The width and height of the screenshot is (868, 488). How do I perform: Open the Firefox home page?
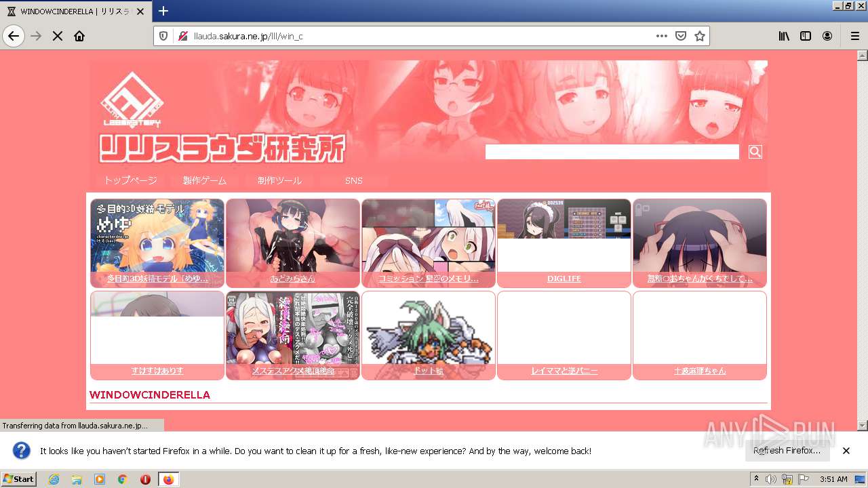79,36
